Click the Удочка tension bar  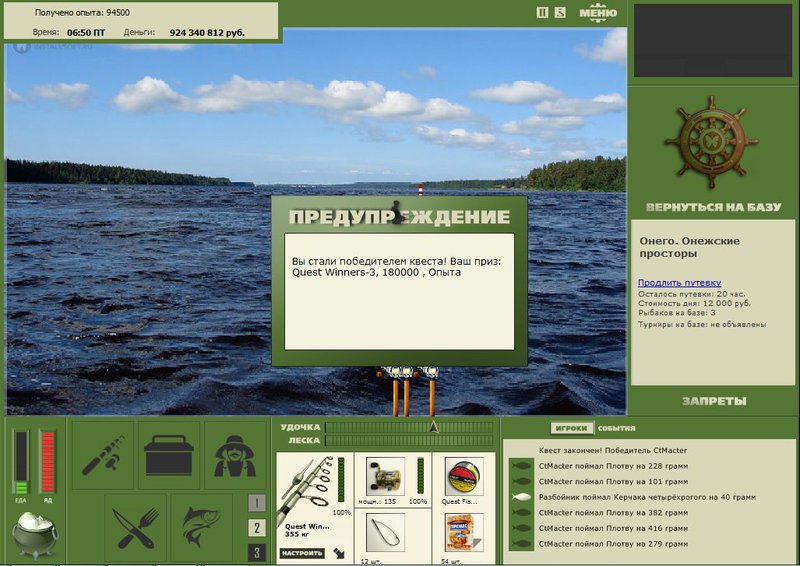(409, 427)
